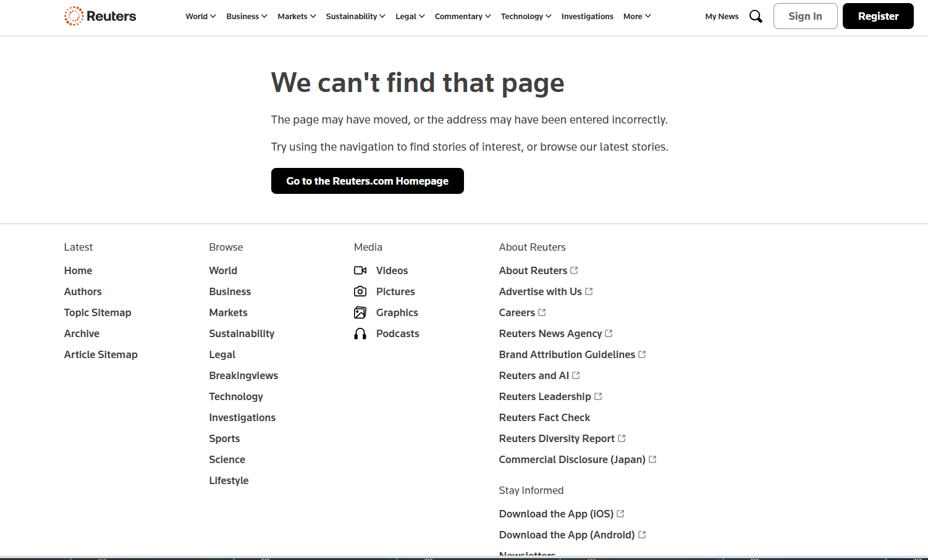
Task: Click external-link icon beside Reuters Diversity Report
Action: pyautogui.click(x=622, y=438)
